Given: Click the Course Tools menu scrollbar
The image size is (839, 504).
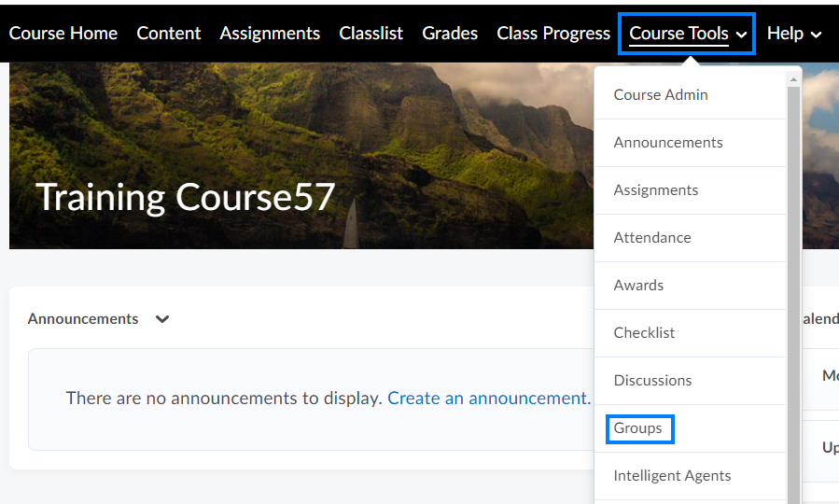Looking at the screenshot, I should [794, 280].
